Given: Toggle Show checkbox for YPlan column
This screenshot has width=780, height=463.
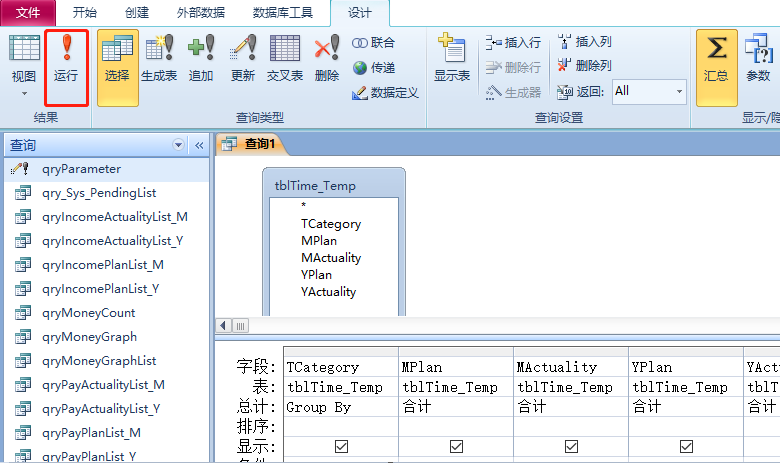Looking at the screenshot, I should click(686, 447).
